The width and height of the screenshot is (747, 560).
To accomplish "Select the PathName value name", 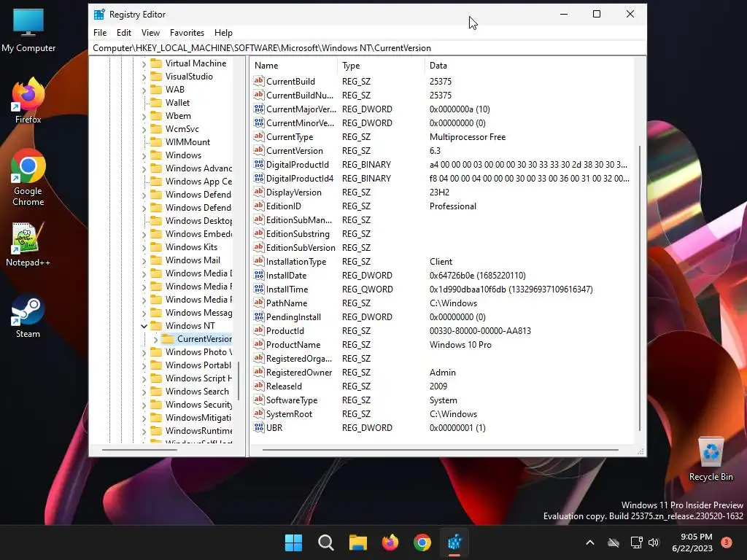I will coord(287,303).
